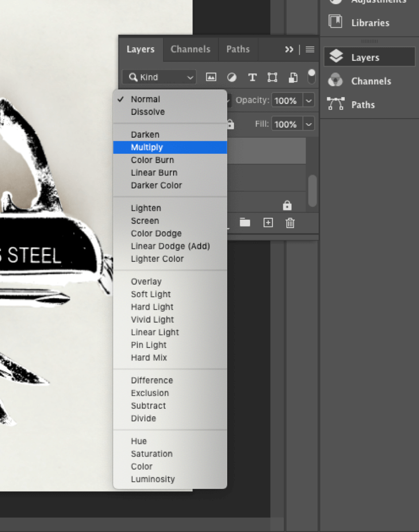Click the create new layer icon
Viewport: 419px width, 532px height.
click(x=268, y=223)
